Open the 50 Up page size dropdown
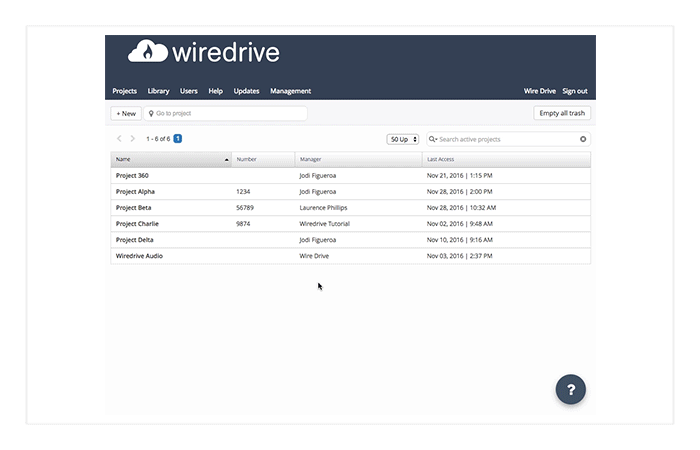 click(403, 139)
